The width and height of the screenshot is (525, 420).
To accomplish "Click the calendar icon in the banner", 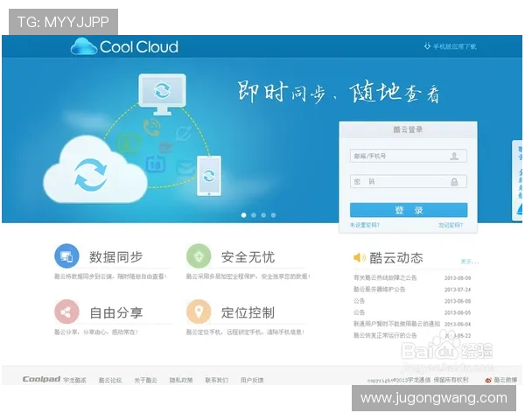I will (x=156, y=164).
